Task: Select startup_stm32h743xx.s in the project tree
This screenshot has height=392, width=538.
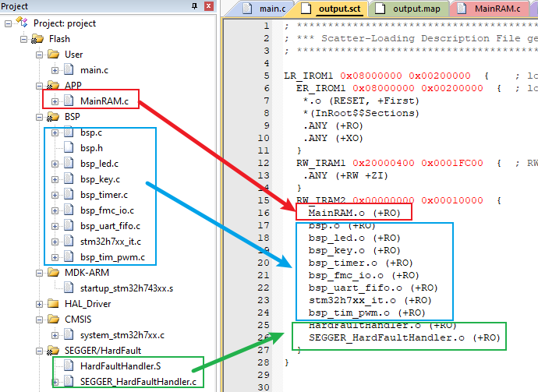Action: click(126, 288)
